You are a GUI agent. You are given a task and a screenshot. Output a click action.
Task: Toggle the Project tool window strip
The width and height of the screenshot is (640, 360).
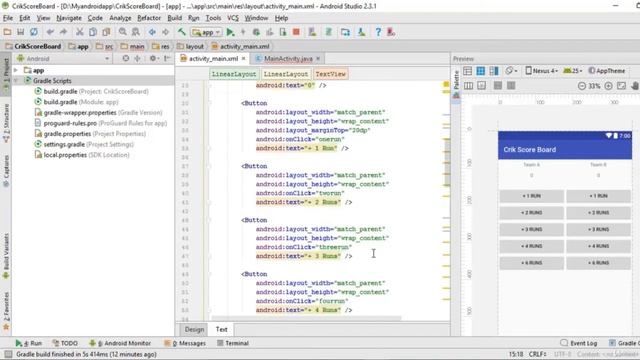[6, 73]
